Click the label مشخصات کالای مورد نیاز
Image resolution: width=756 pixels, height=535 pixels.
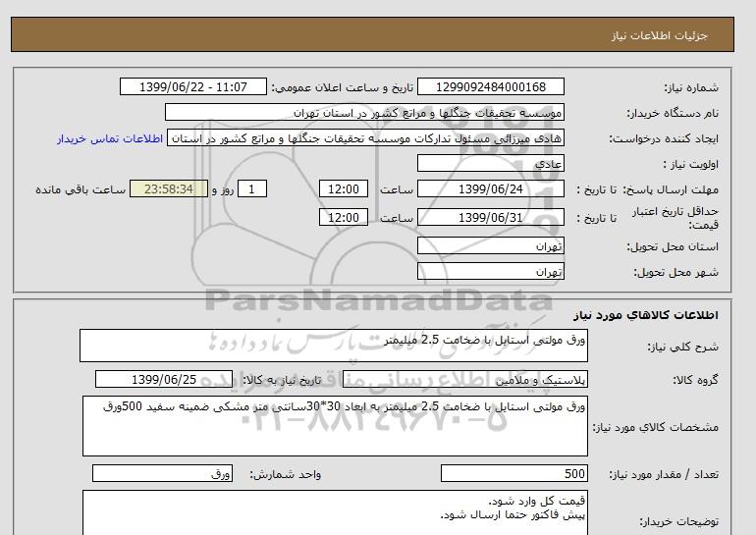click(656, 427)
